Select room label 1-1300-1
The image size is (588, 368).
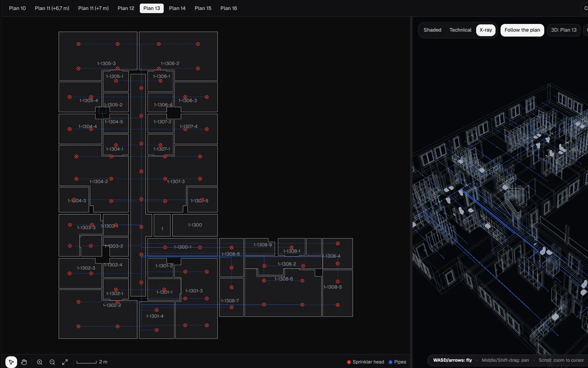182,247
